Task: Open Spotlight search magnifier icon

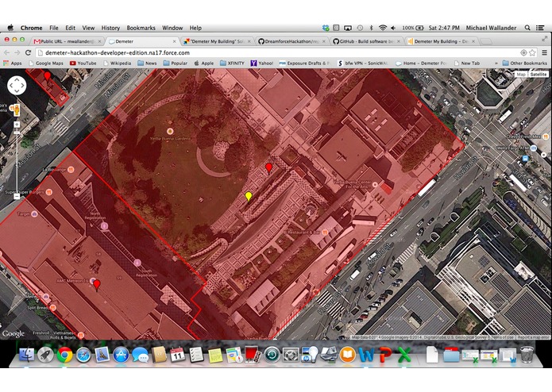Action: 527,28
